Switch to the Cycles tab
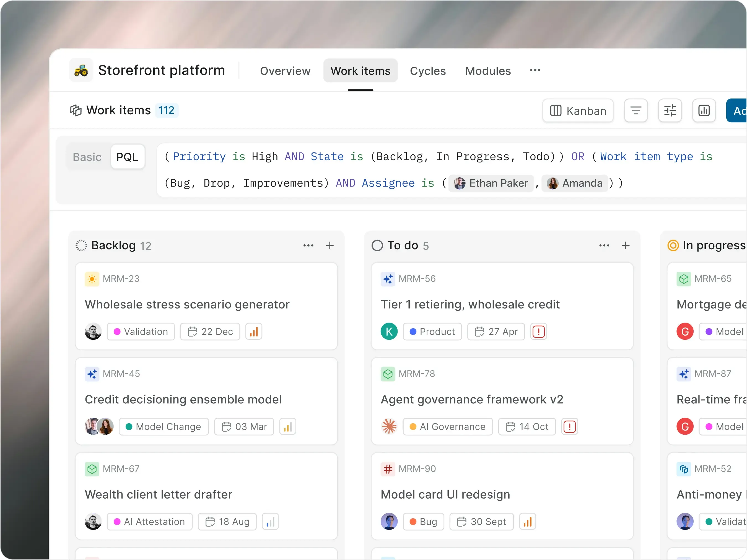 pos(427,71)
